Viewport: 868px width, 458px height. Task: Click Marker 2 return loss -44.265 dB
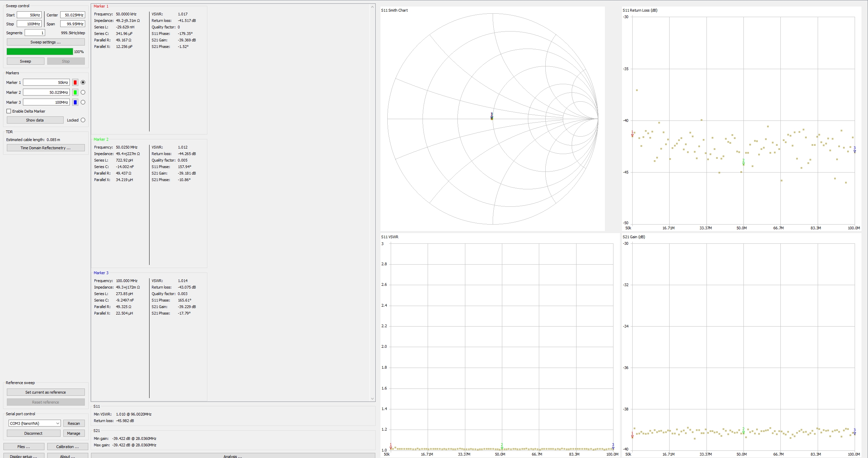(187, 154)
